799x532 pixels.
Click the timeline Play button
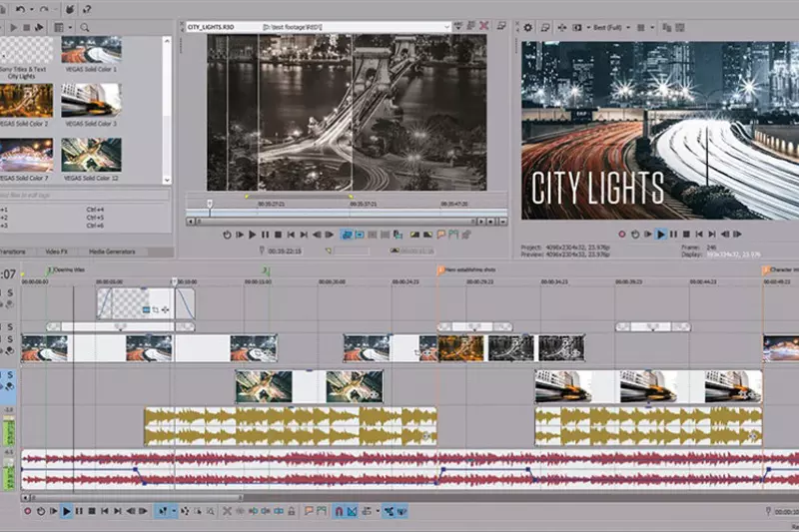click(x=66, y=511)
